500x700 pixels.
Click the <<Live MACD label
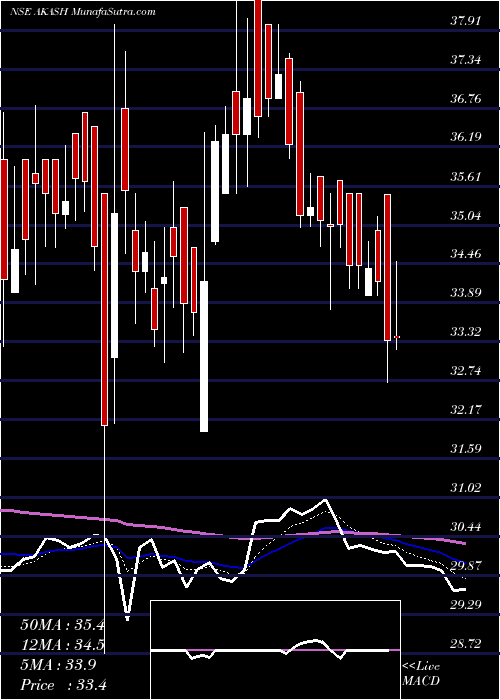pos(421,673)
